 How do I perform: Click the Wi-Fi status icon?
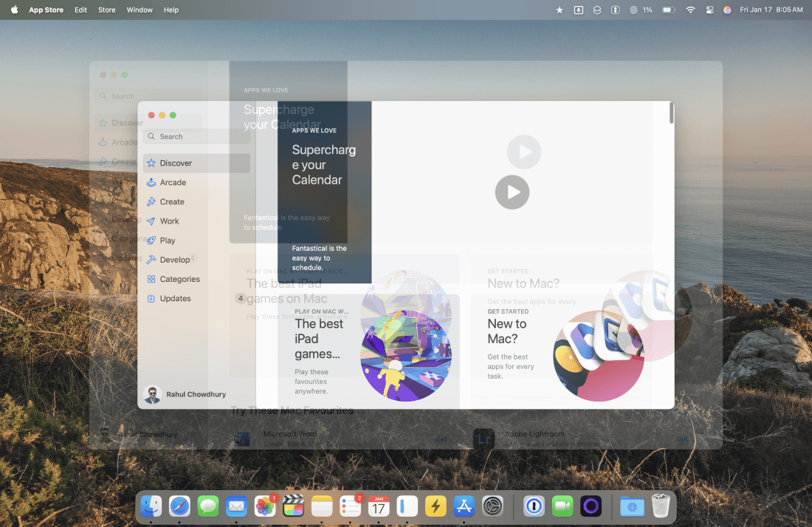[690, 10]
